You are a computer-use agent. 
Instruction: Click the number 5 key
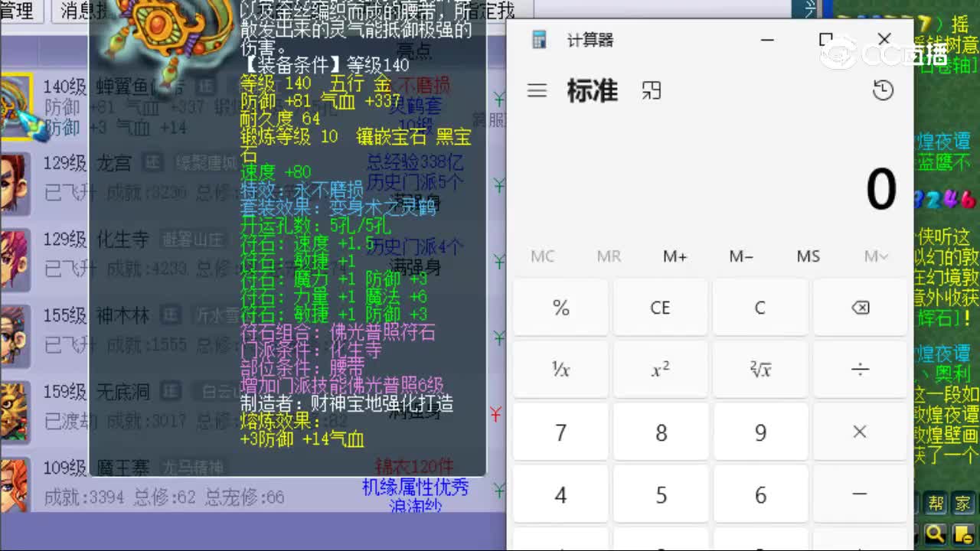point(660,495)
